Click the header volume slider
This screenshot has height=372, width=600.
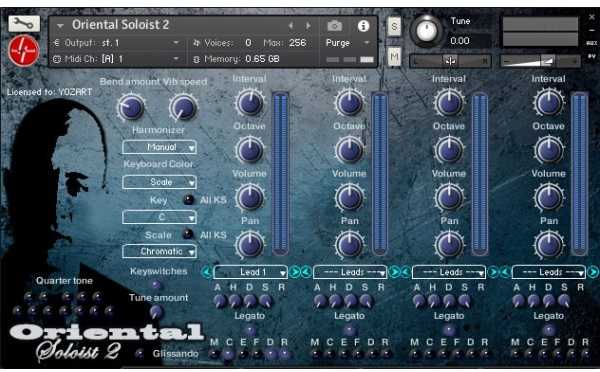[x=540, y=60]
